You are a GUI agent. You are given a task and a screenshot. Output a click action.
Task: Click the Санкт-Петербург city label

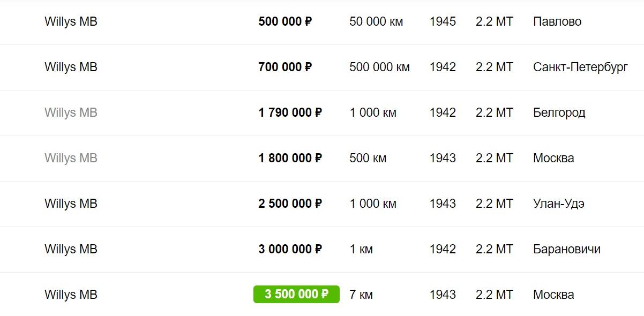pos(580,67)
